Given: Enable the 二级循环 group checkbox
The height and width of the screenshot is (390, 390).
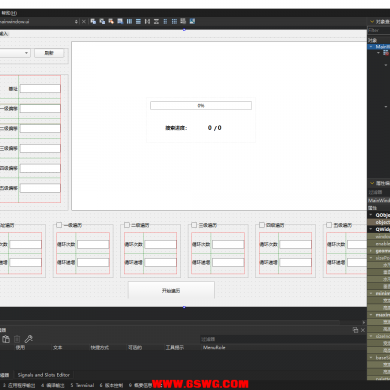Looking at the screenshot, I should click(x=127, y=225).
